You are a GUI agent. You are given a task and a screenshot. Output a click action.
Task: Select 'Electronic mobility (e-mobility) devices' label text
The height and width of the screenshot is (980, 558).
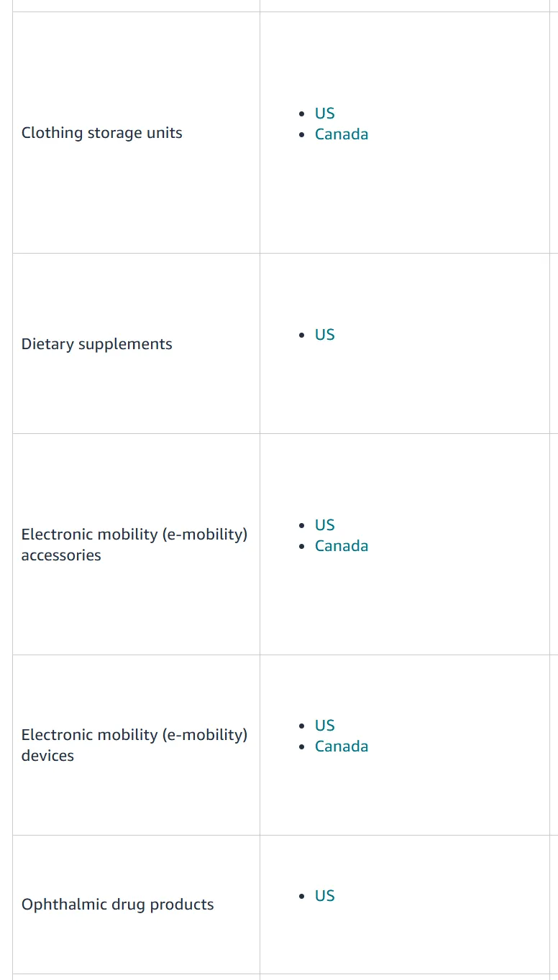(x=134, y=745)
